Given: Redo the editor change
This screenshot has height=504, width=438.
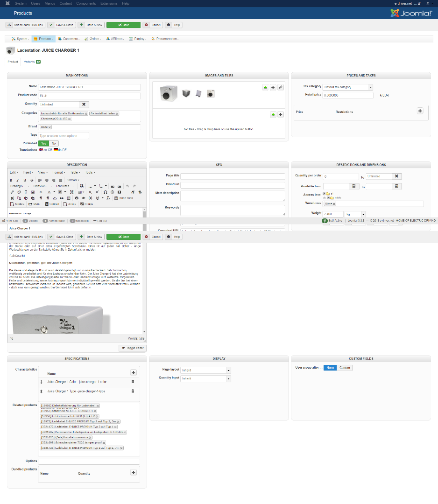Looking at the screenshot, I should tap(134, 186).
